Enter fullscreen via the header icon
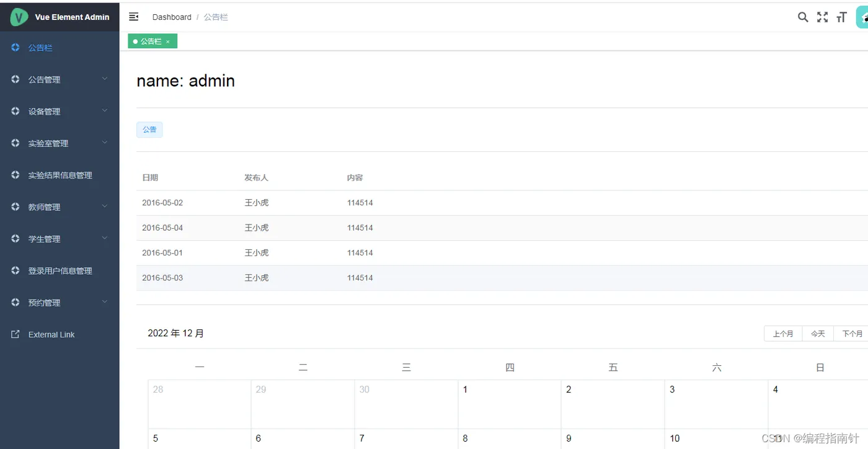Viewport: 868px width, 449px height. tap(822, 17)
